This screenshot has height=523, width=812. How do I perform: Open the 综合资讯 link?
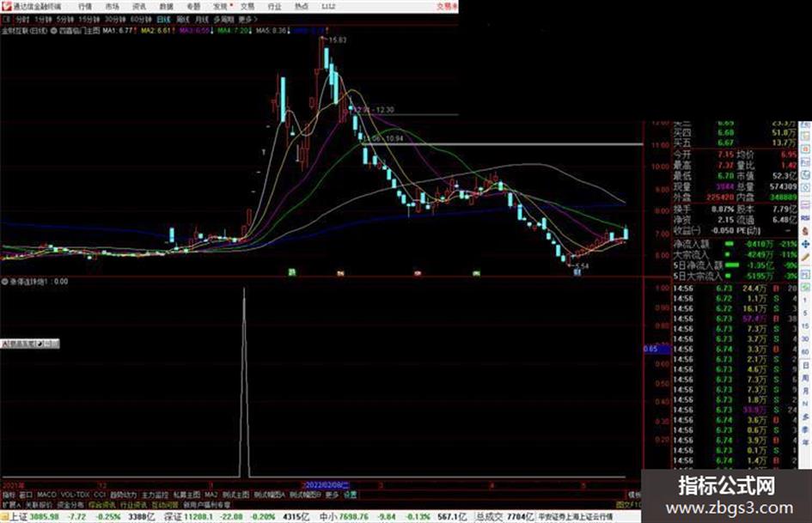[x=102, y=504]
